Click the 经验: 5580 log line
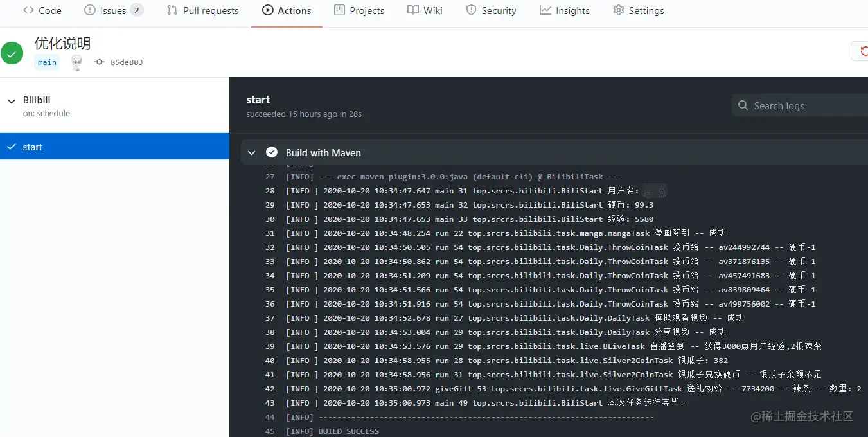868x437 pixels. point(470,219)
